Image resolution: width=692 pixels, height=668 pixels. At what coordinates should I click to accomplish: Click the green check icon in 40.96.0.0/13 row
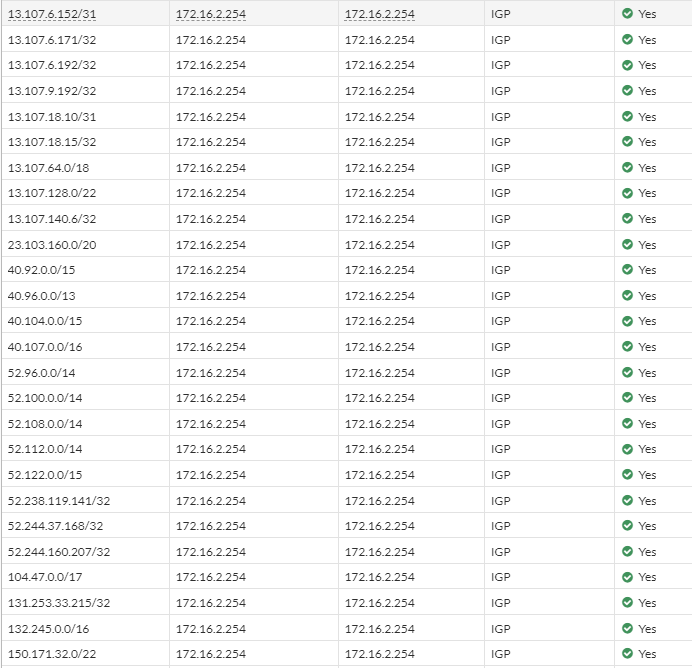(627, 296)
